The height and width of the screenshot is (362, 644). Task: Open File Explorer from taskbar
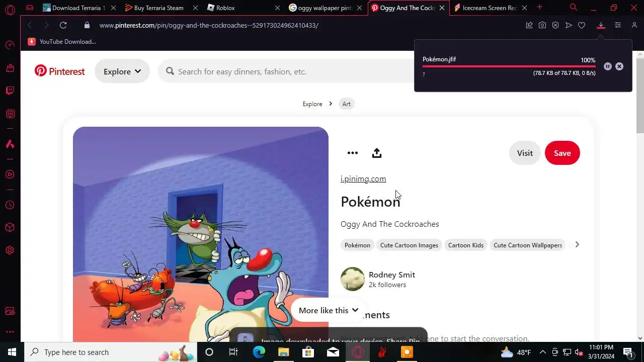(x=283, y=352)
